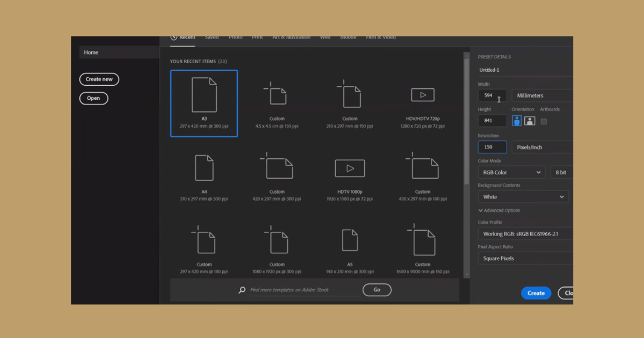Switch to the Mobile tab
This screenshot has width=644, height=338.
(348, 38)
